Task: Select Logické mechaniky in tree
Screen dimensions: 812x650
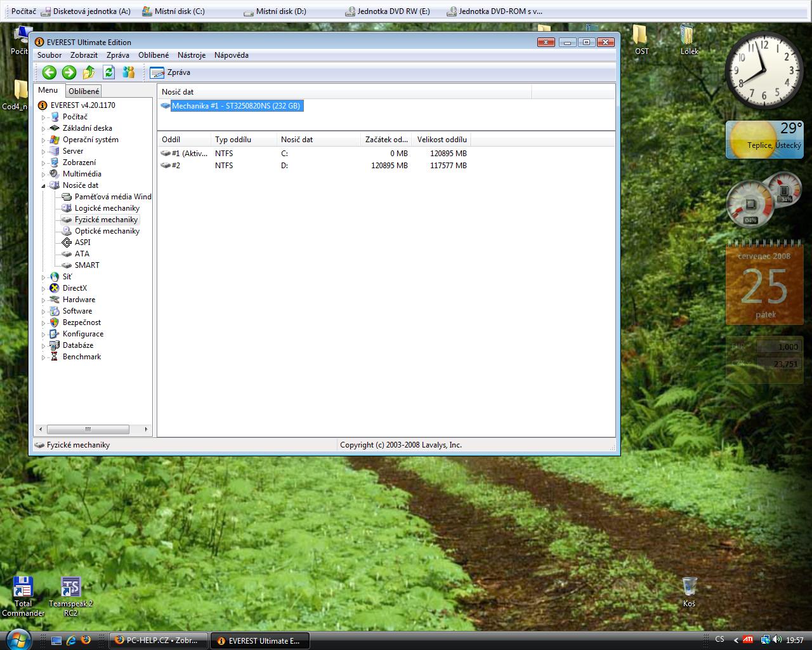Action: (107, 208)
